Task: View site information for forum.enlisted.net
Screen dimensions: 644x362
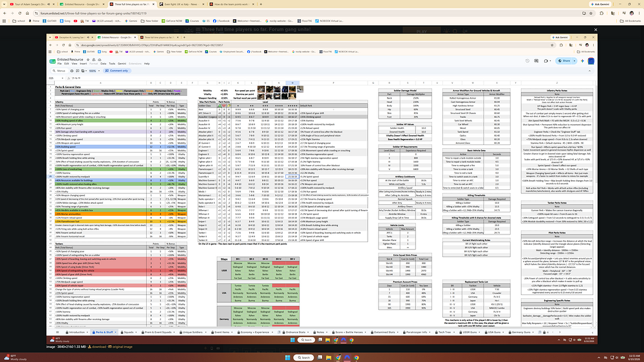Action: click(x=37, y=13)
